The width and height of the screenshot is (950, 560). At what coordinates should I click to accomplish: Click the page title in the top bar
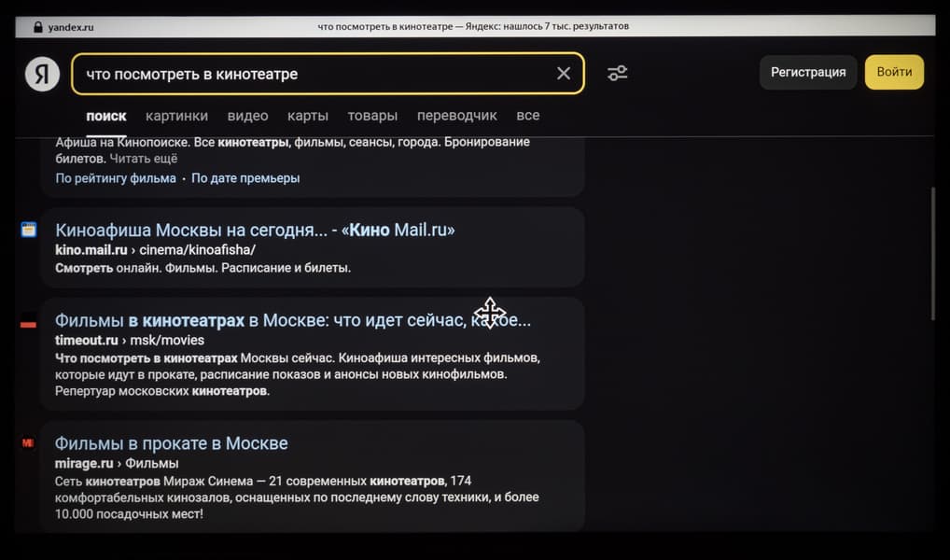[x=473, y=27]
